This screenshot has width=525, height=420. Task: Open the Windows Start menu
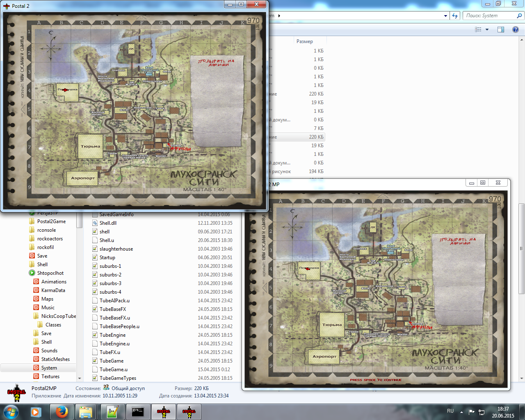[11, 412]
